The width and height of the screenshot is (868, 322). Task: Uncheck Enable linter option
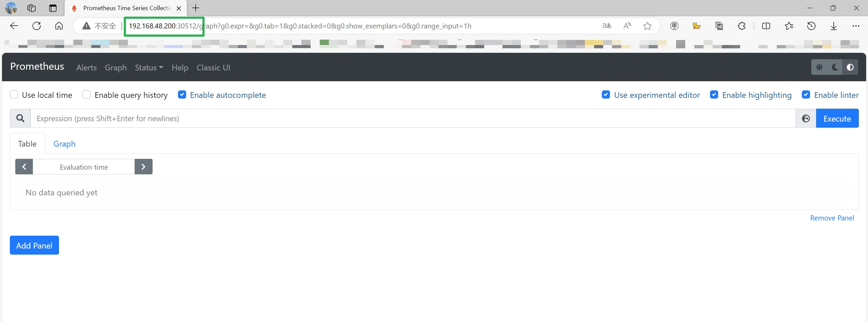(806, 95)
